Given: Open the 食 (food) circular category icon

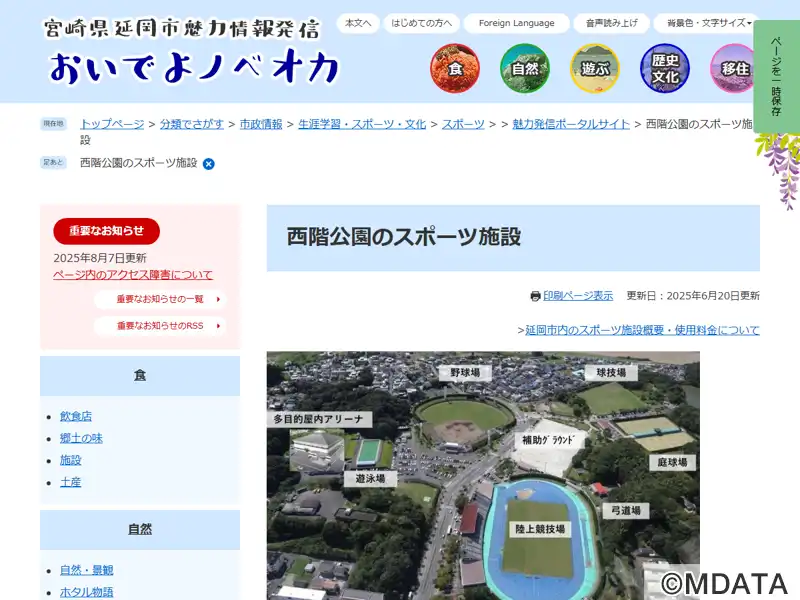Looking at the screenshot, I should pyautogui.click(x=455, y=68).
